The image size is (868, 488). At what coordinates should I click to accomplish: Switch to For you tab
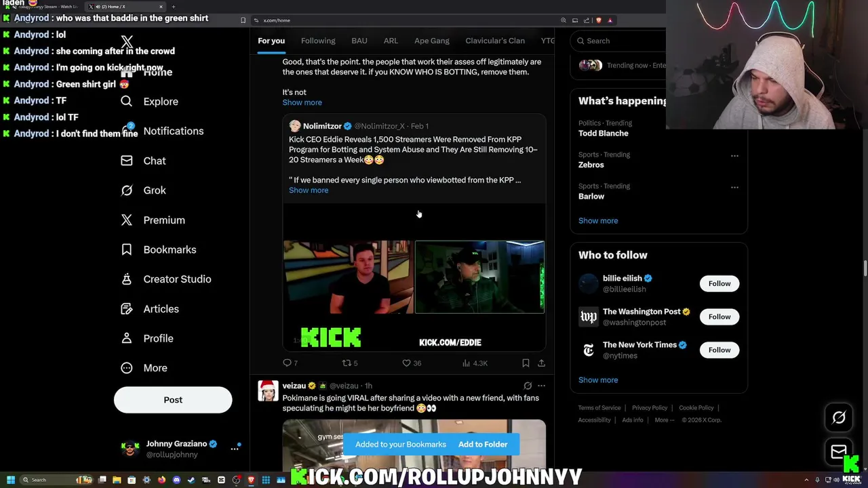pyautogui.click(x=271, y=41)
